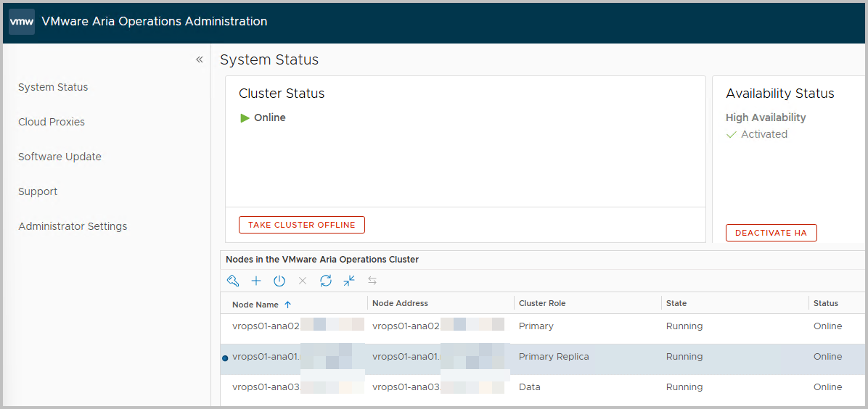Click the blue dot marker on vrops01-ana01 row

click(225, 358)
